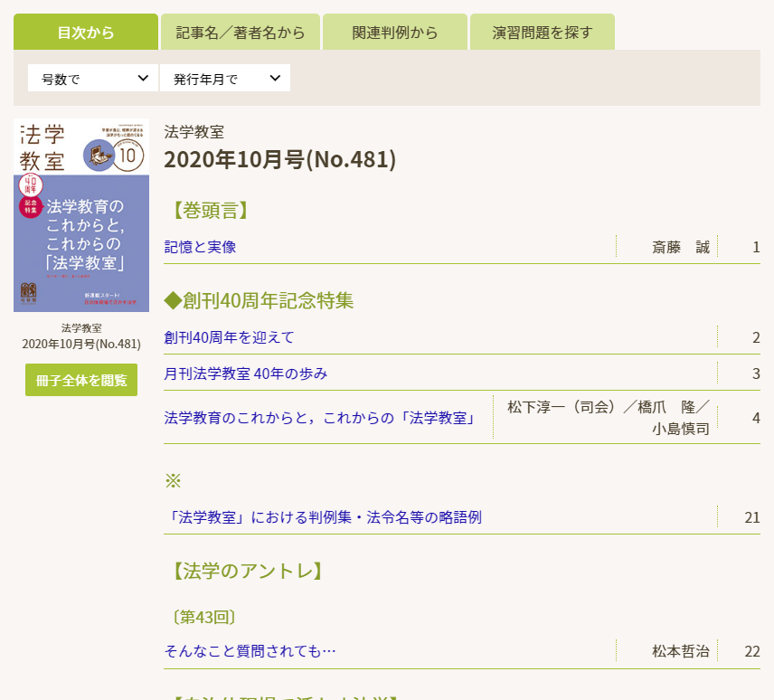Viewport: 774px width, 700px height.
Task: Open the 記事名／著者名から tab
Action: (x=241, y=32)
